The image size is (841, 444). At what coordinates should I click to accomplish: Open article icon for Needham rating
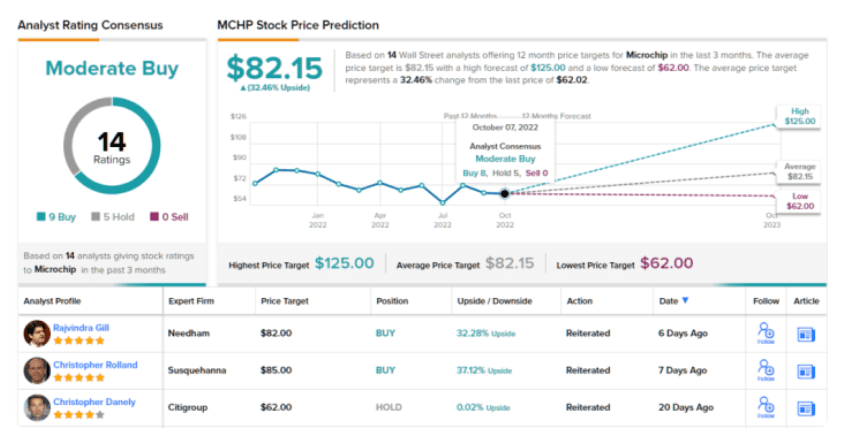(x=806, y=334)
